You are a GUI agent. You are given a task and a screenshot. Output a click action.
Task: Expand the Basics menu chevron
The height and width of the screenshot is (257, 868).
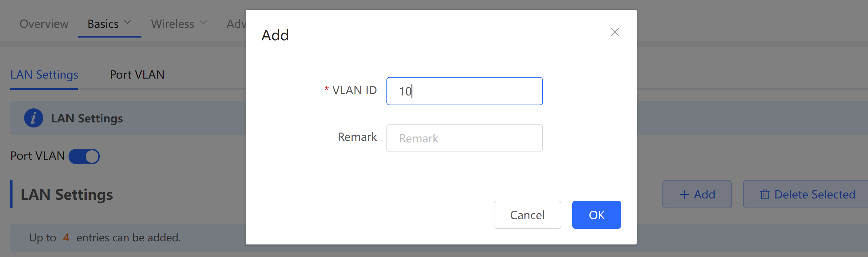tap(127, 23)
